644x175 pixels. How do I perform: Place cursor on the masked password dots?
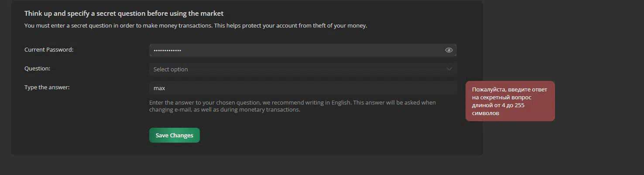pyautogui.click(x=168, y=50)
